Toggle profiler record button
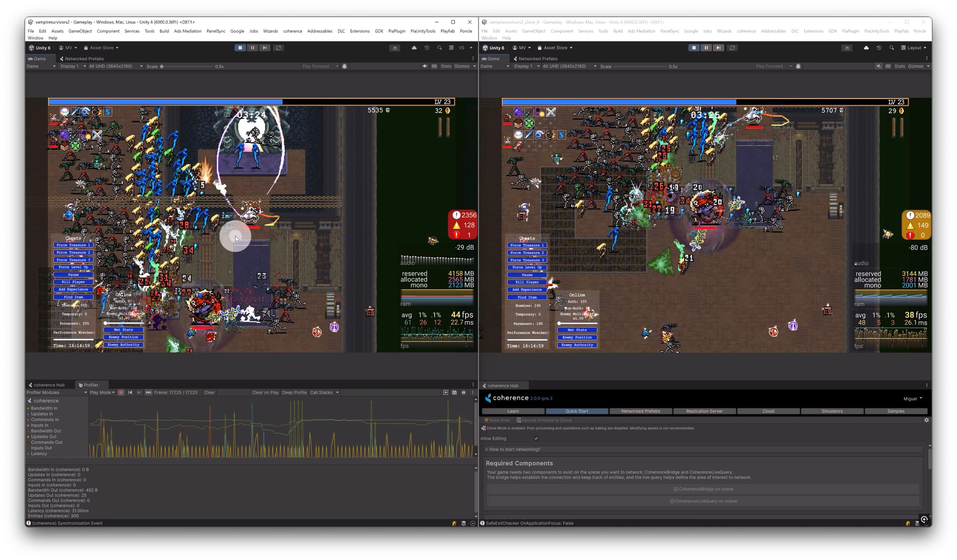The image size is (957, 560). coord(121,393)
